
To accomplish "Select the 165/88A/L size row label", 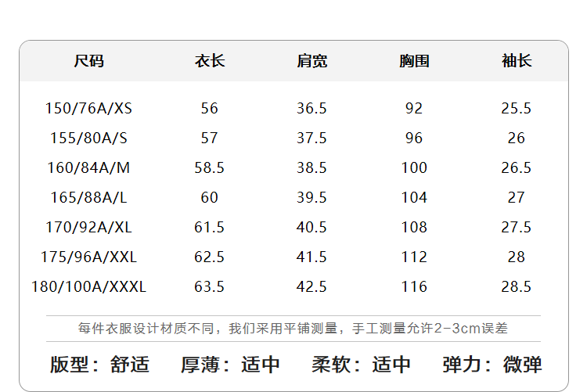I will coord(88,198).
